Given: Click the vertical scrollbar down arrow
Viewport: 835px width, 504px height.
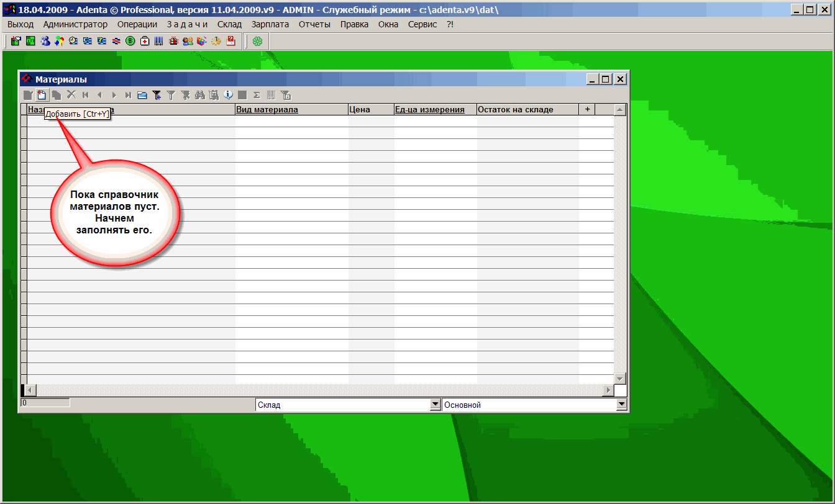Looking at the screenshot, I should coord(619,378).
